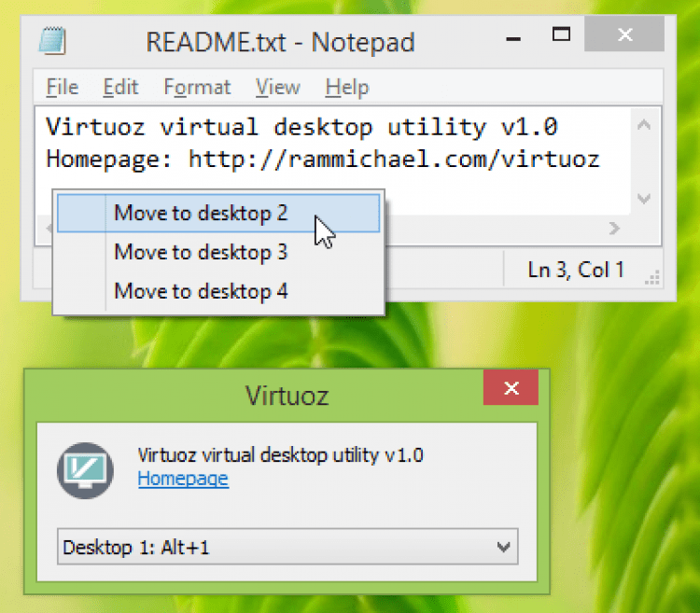Viewport: 700px width, 613px height.
Task: Close the Notepad window
Action: (624, 36)
